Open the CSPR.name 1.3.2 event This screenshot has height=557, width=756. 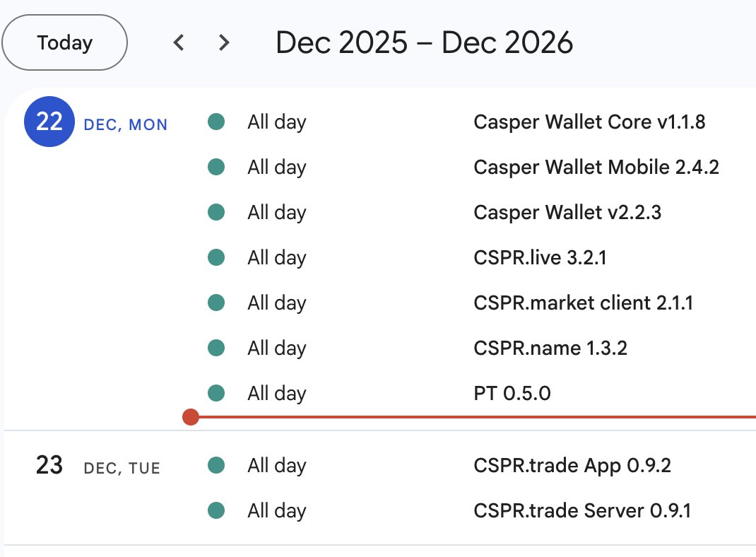coord(550,348)
